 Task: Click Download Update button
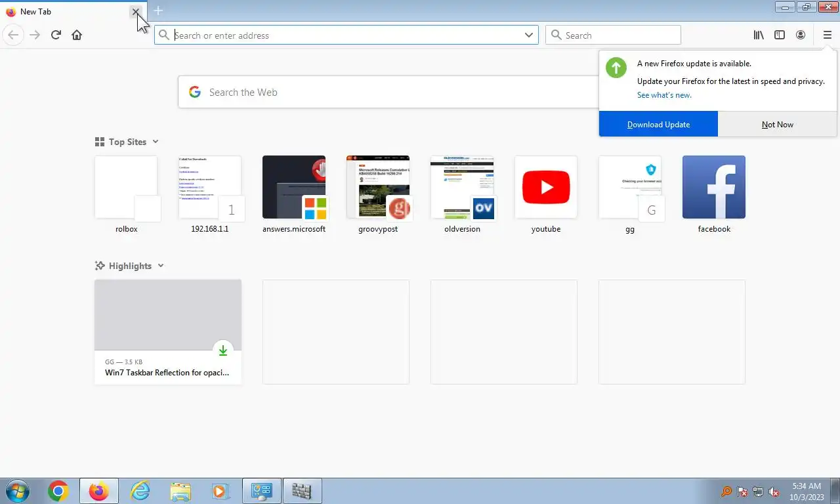point(658,124)
